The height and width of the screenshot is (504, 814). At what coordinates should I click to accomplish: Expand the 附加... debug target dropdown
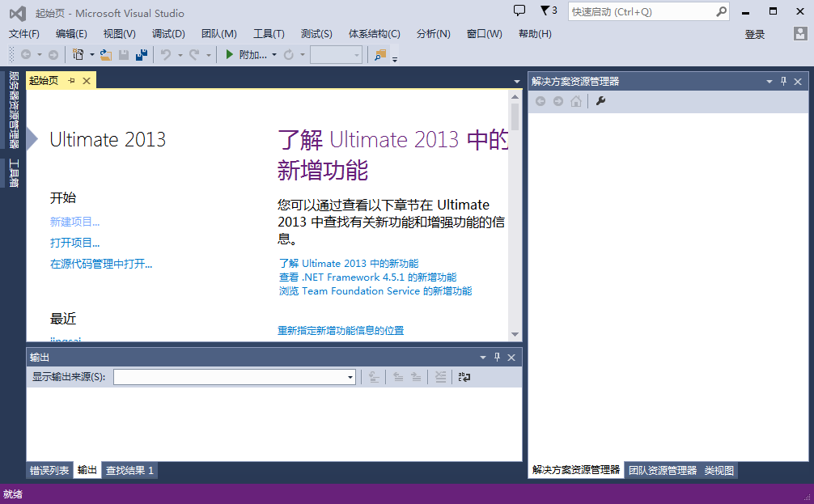274,54
